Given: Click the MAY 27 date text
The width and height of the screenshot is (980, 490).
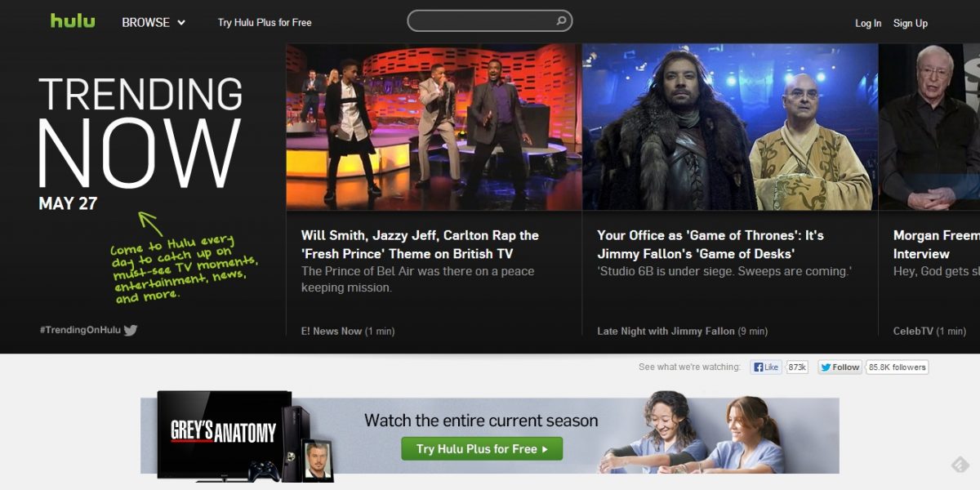Looking at the screenshot, I should [68, 203].
